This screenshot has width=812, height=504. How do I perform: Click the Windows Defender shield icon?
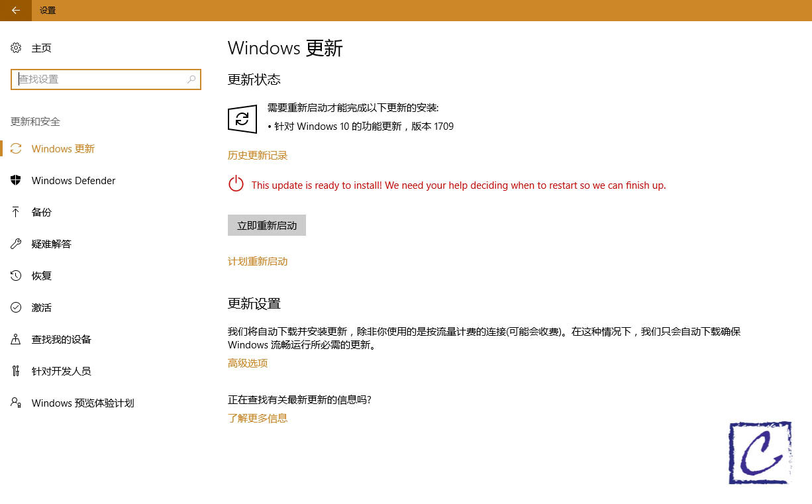pyautogui.click(x=16, y=180)
